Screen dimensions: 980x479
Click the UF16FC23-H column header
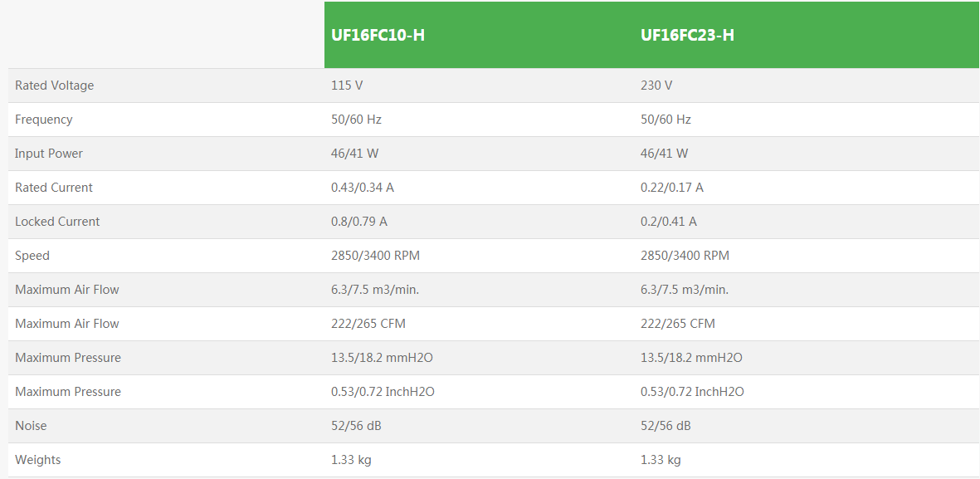[x=687, y=35]
